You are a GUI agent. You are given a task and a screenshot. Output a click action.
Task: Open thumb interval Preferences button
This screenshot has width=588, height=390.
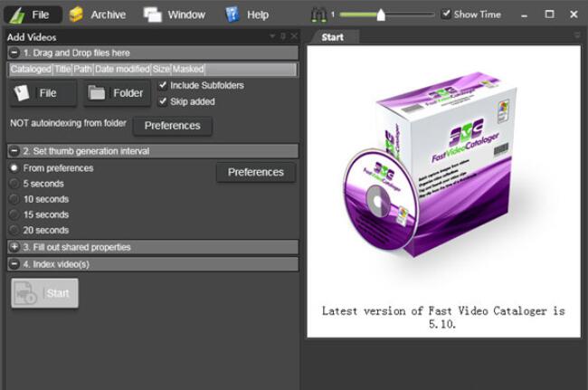[256, 172]
